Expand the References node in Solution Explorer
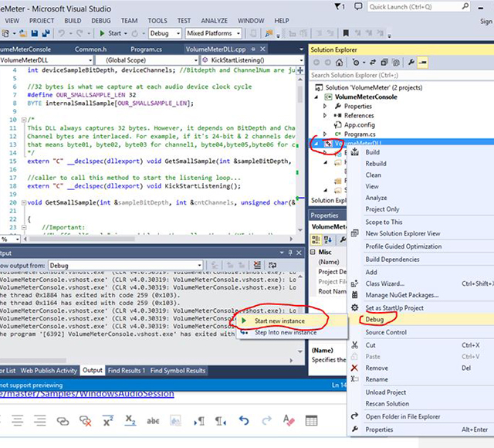The height and width of the screenshot is (448, 494). click(x=325, y=115)
